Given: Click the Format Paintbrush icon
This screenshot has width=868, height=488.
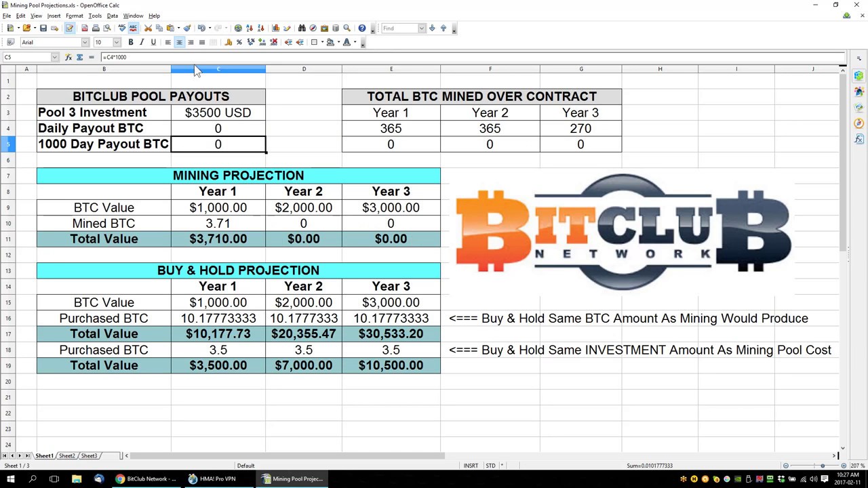Looking at the screenshot, I should (187, 28).
